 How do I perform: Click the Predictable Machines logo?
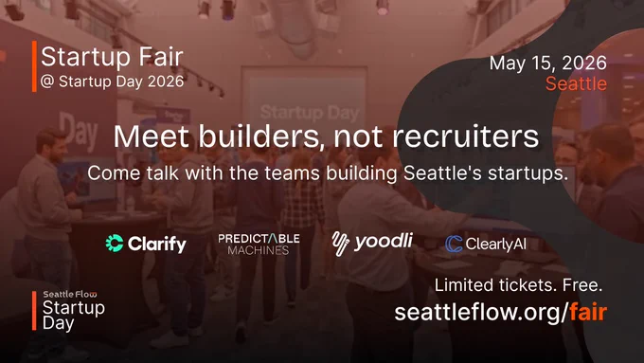click(x=259, y=245)
